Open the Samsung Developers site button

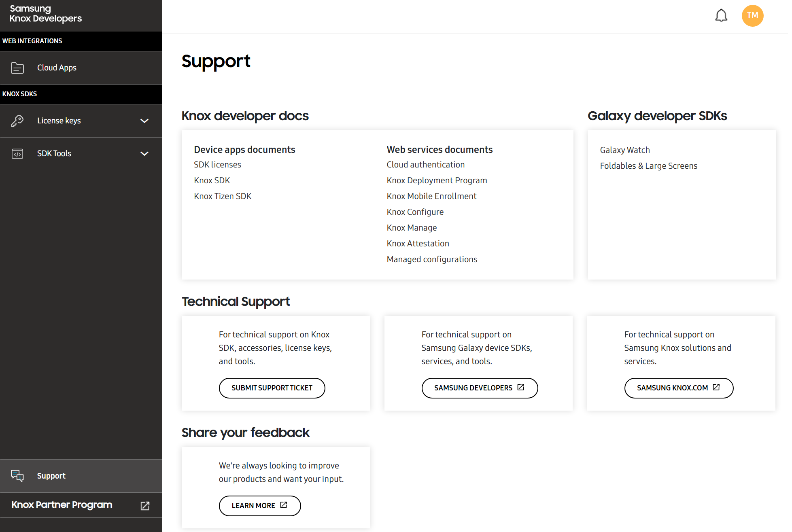tap(480, 388)
